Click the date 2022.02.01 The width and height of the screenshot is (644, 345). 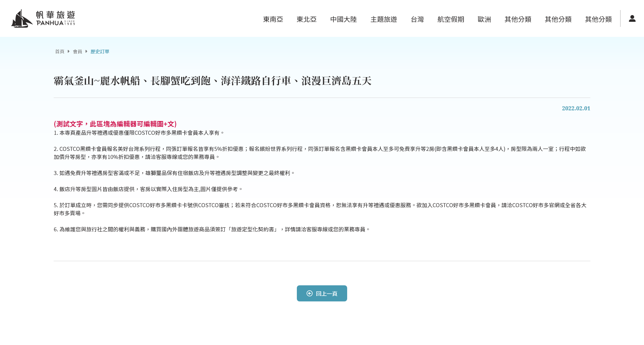click(576, 108)
